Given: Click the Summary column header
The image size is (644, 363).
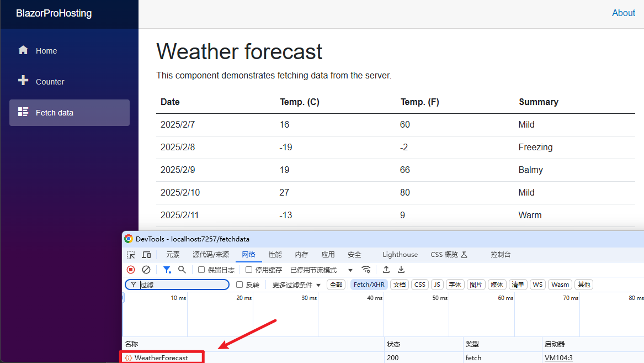Looking at the screenshot, I should (539, 102).
